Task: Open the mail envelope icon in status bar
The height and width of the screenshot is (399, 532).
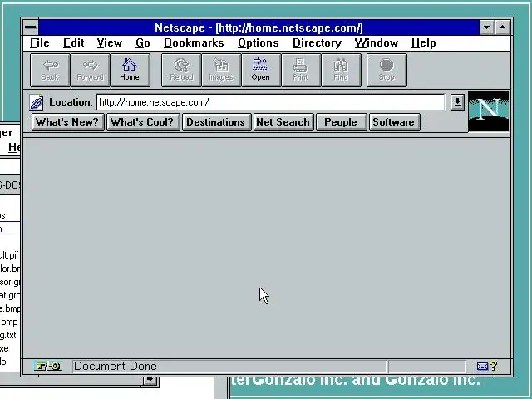Action: [x=482, y=366]
